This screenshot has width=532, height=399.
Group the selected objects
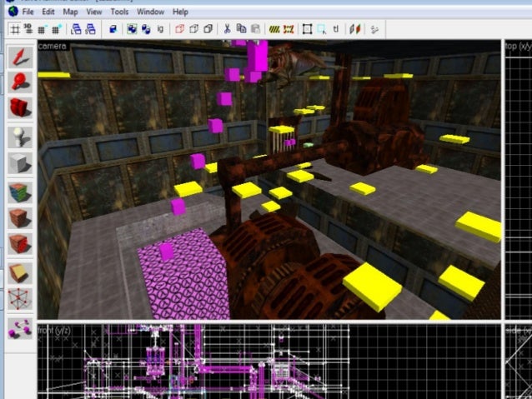click(x=132, y=29)
